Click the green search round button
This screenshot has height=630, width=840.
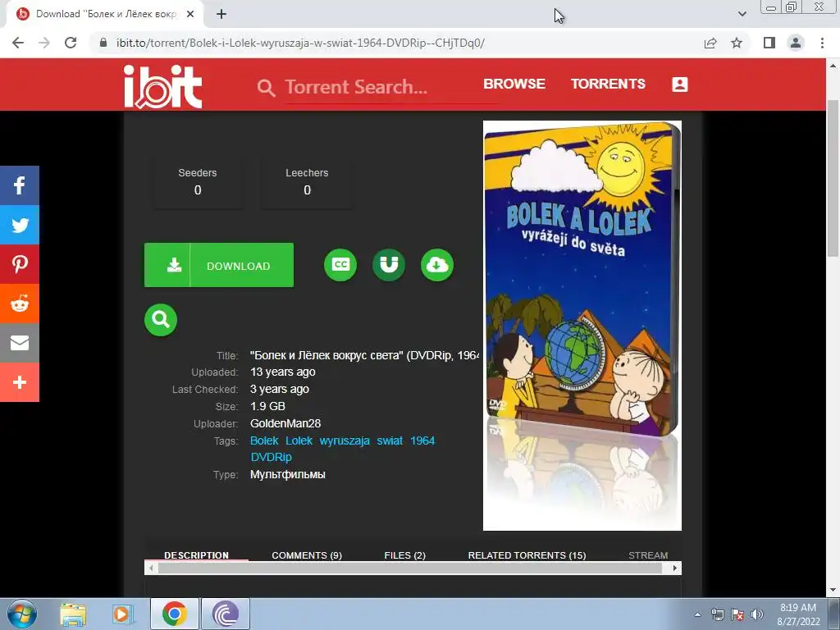pyautogui.click(x=161, y=320)
